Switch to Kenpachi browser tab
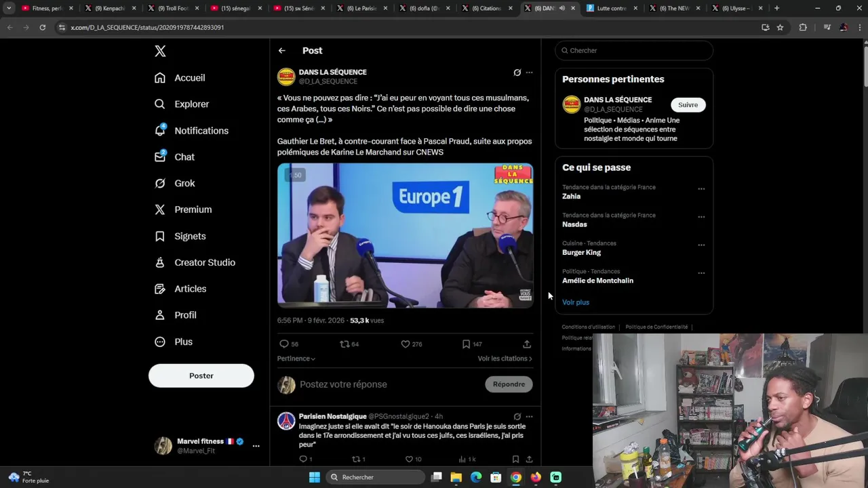 click(110, 8)
